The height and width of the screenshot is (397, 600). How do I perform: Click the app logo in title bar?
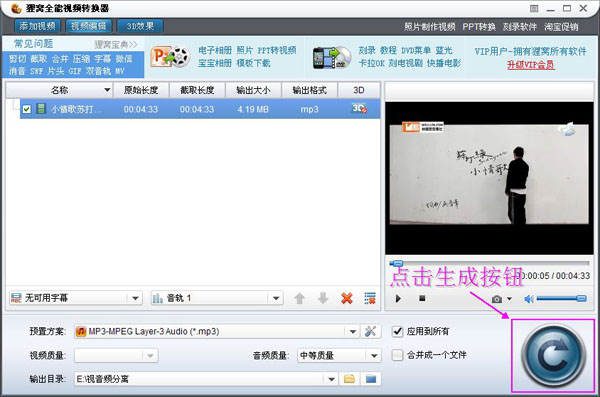15,8
